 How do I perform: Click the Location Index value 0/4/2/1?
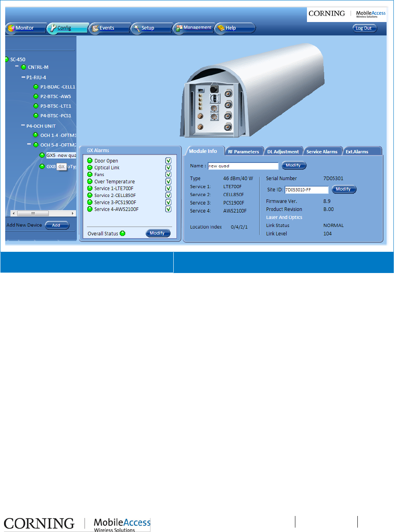pos(239,227)
